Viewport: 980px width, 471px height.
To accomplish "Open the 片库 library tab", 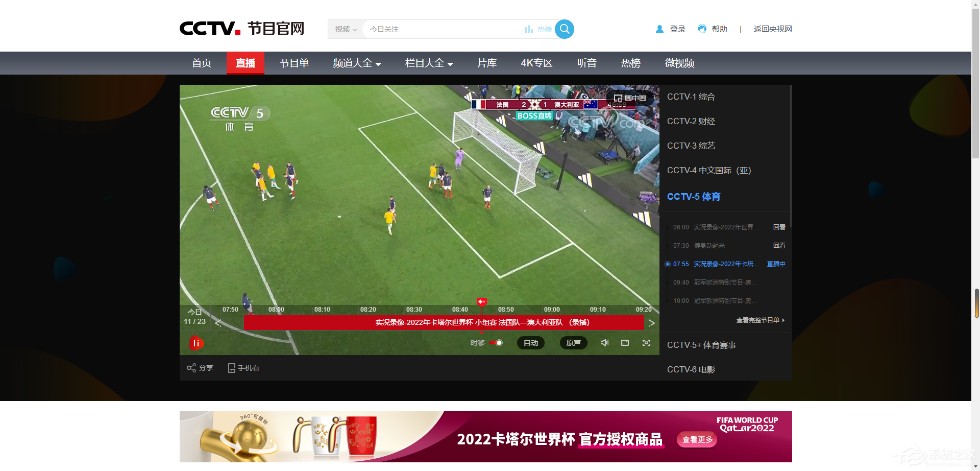I will click(x=487, y=63).
